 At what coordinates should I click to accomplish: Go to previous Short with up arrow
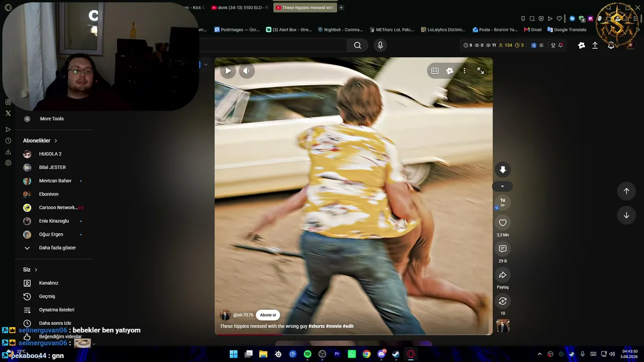(x=626, y=191)
